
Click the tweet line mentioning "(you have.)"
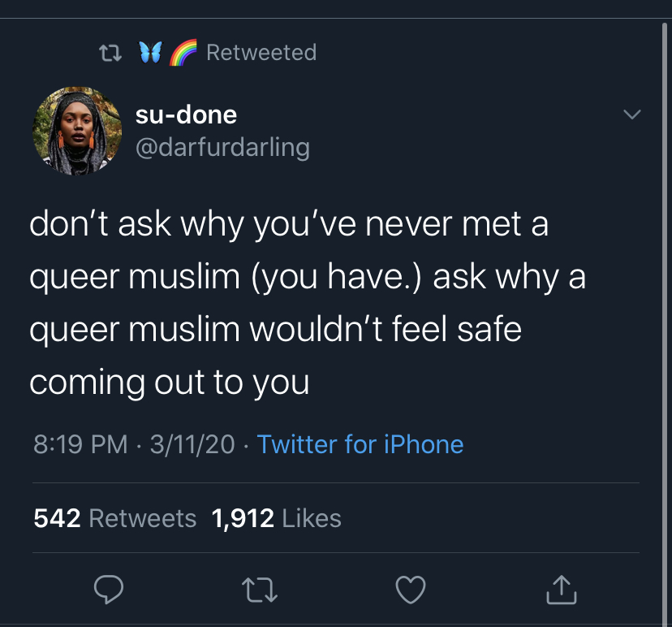point(307,278)
